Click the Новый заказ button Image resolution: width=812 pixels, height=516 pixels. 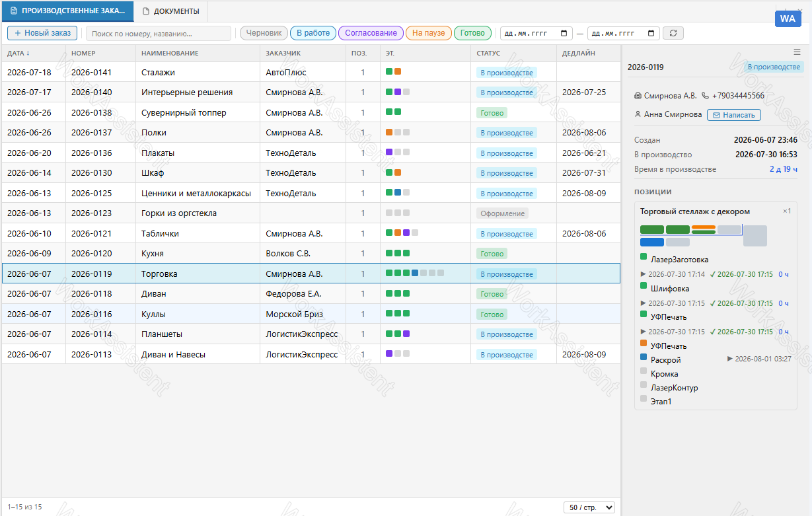coord(42,33)
